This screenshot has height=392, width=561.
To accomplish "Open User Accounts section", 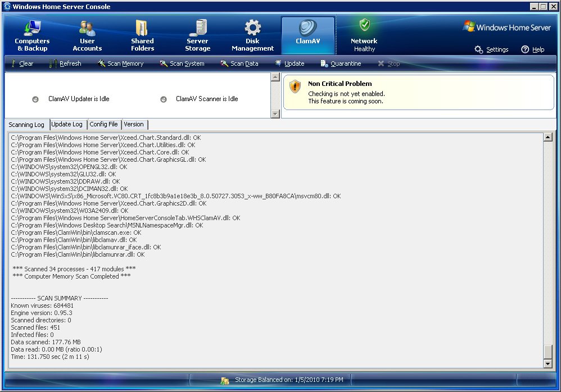I will (87, 36).
